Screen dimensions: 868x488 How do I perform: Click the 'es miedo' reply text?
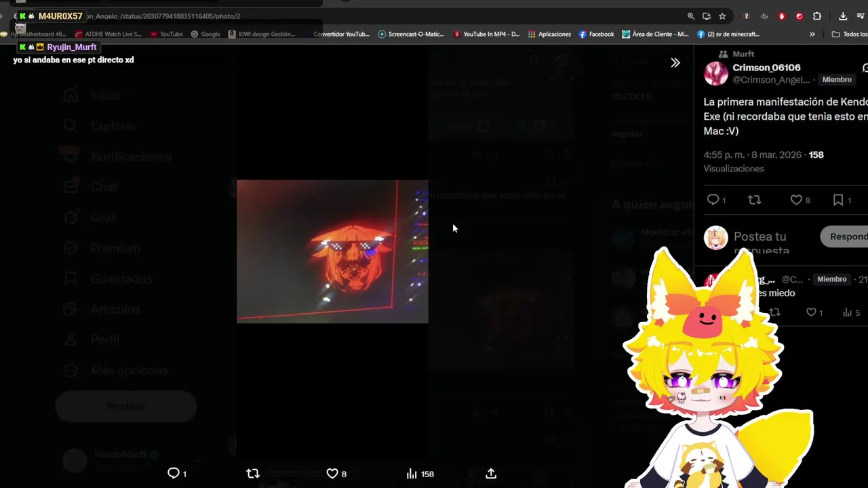(x=776, y=293)
